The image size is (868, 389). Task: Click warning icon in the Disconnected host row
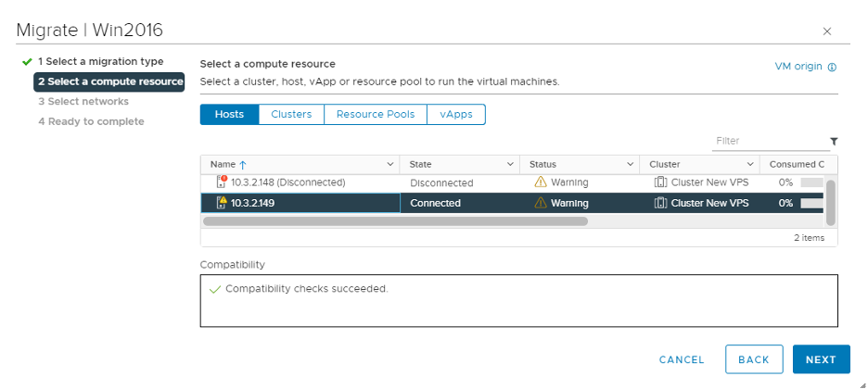coord(541,182)
